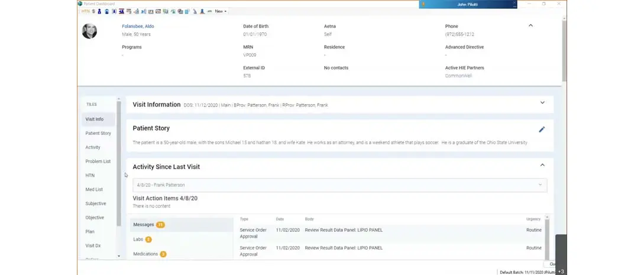Click the Type column header
The height and width of the screenshot is (275, 644).
click(244, 219)
